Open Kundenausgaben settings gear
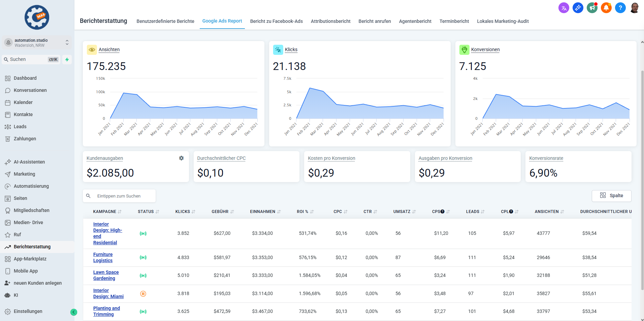 tap(181, 158)
